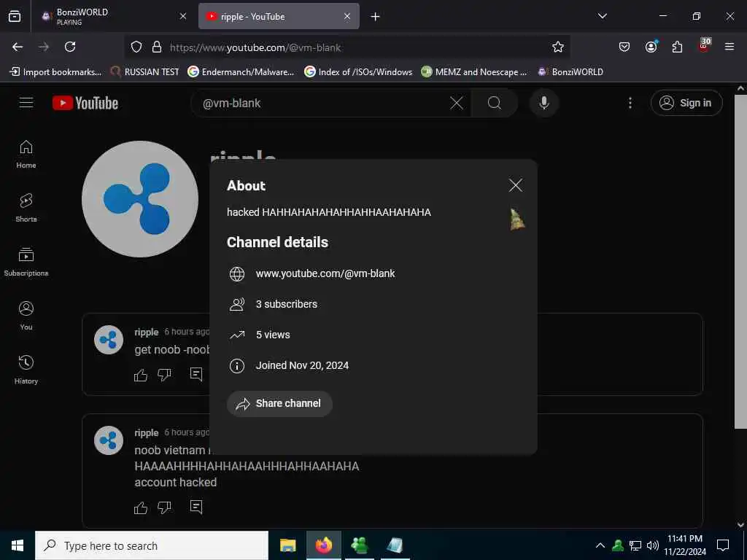Click the Windows taskbar search box
Viewport: 747px width, 560px height.
coord(152,545)
